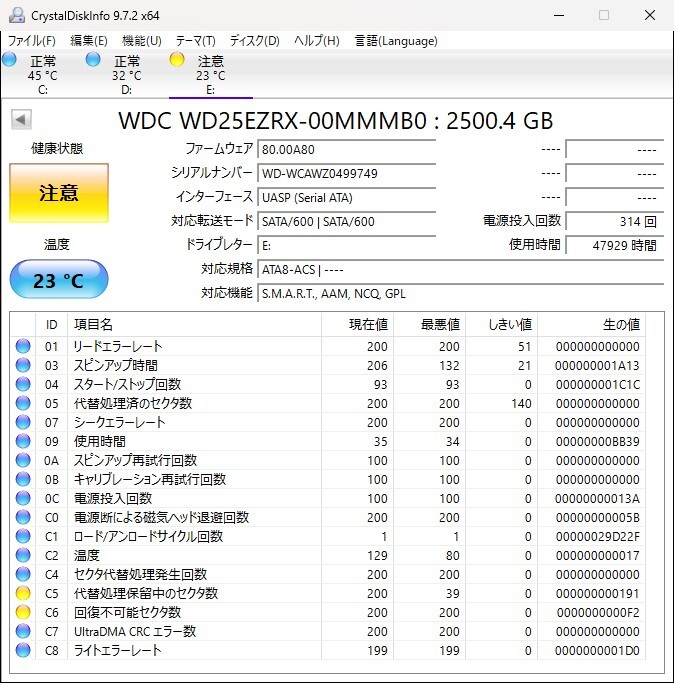Minimize the CrystalDiskInfo window
Screen dimensions: 674x683
pos(559,15)
